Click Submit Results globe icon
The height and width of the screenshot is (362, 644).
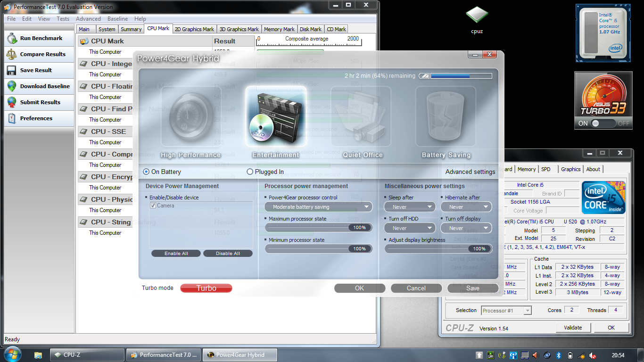coord(12,102)
